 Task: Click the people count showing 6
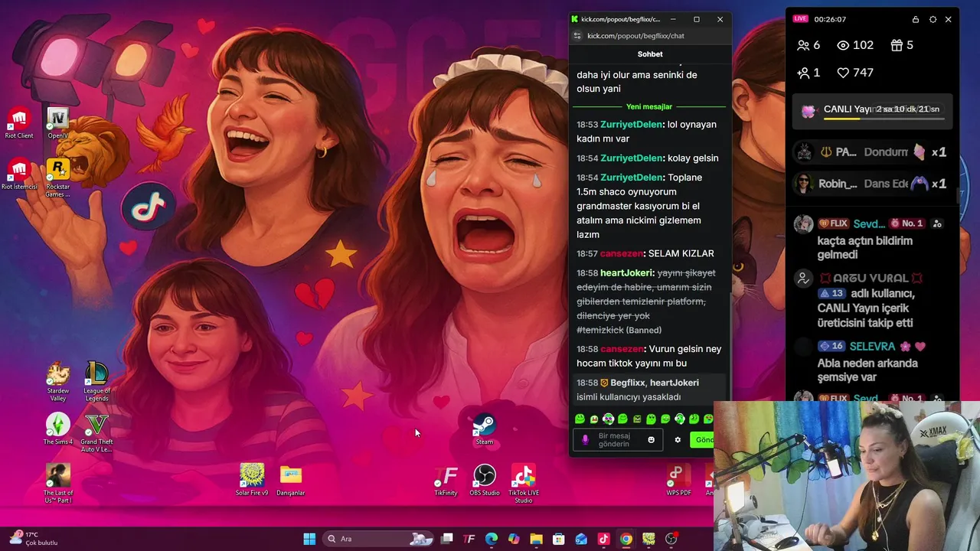point(808,45)
